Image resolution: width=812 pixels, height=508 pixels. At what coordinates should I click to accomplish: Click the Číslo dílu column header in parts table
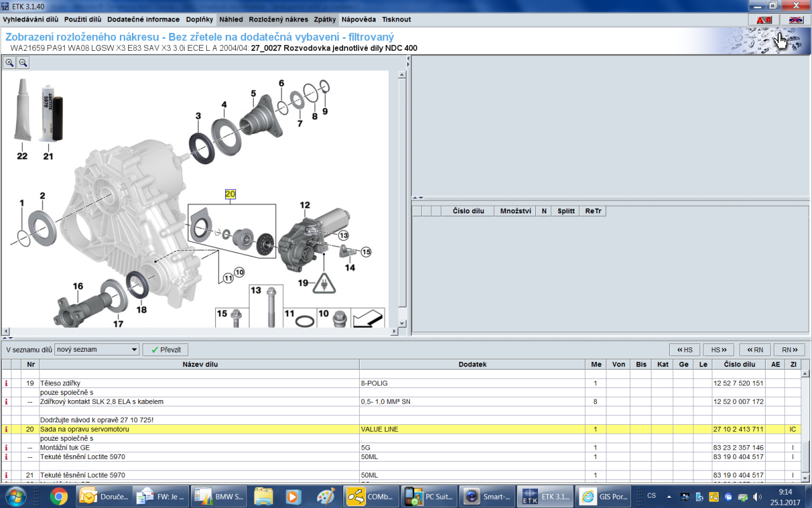(x=733, y=364)
